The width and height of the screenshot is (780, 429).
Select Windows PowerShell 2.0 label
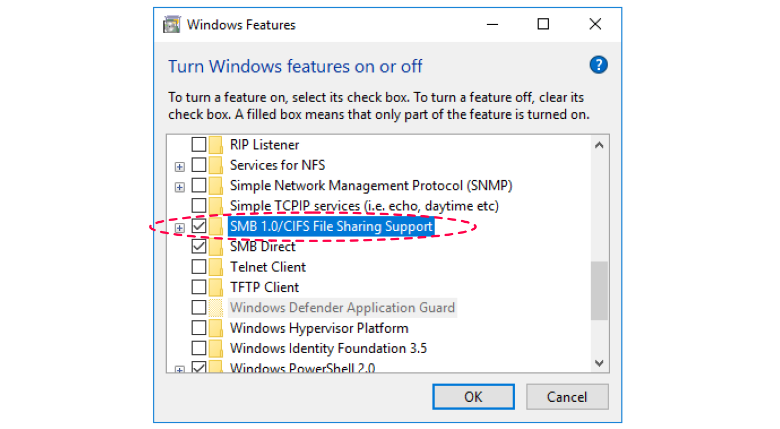click(x=302, y=368)
